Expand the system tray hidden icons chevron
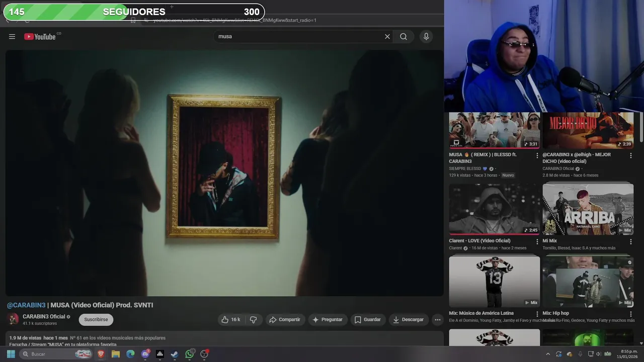644x362 pixels. pyautogui.click(x=548, y=354)
